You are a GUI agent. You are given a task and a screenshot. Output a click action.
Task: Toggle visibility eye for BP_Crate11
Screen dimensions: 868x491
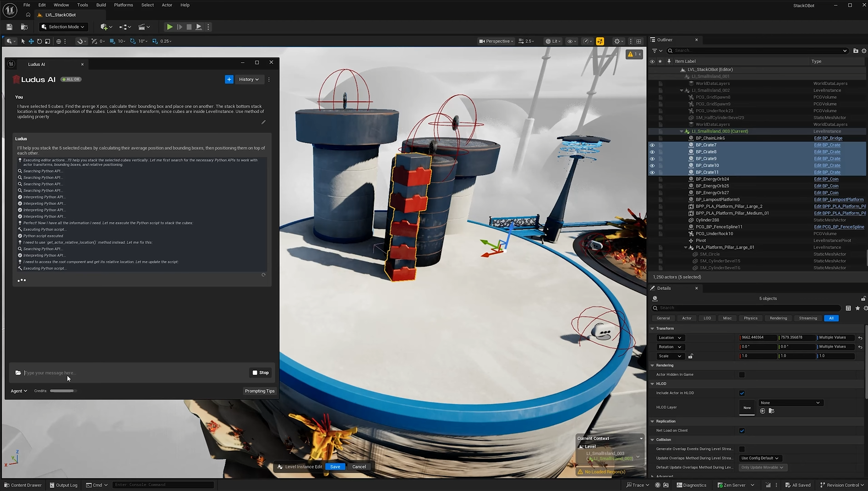(x=652, y=172)
